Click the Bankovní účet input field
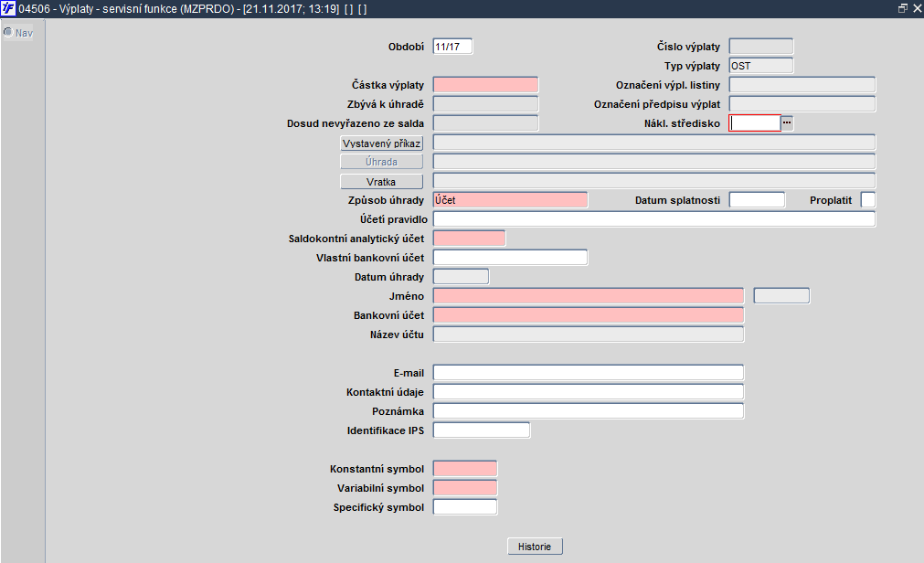 [588, 314]
